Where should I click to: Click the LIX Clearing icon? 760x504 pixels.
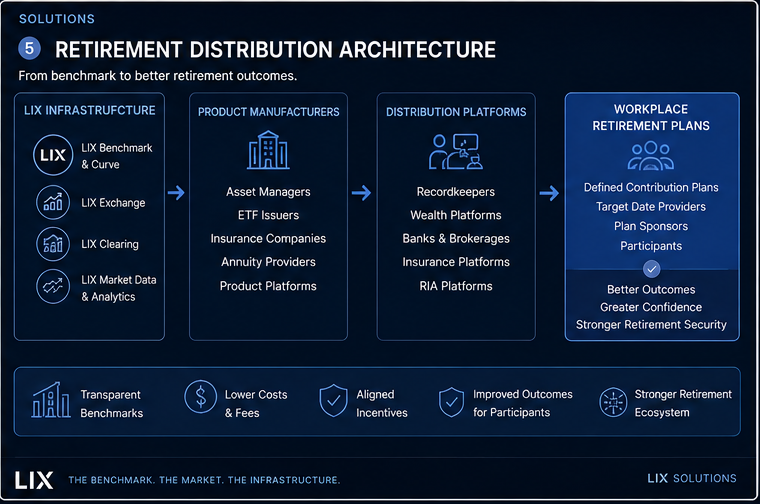click(x=53, y=244)
